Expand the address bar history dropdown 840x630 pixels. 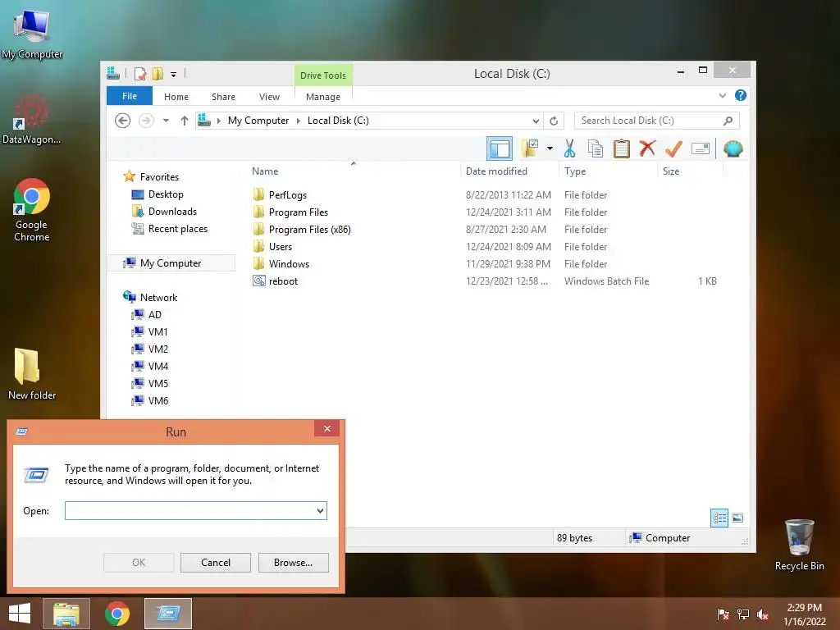point(536,121)
